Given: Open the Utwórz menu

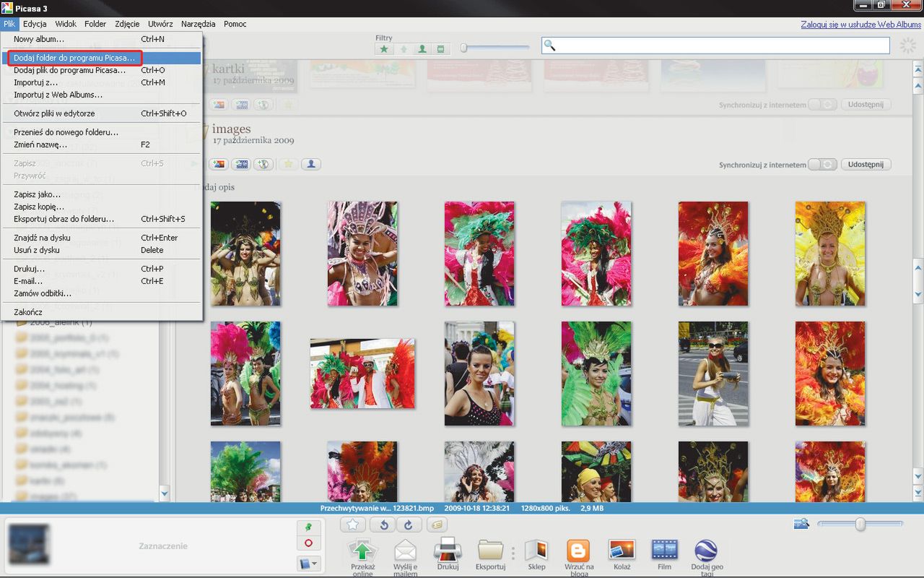Looking at the screenshot, I should tap(160, 24).
